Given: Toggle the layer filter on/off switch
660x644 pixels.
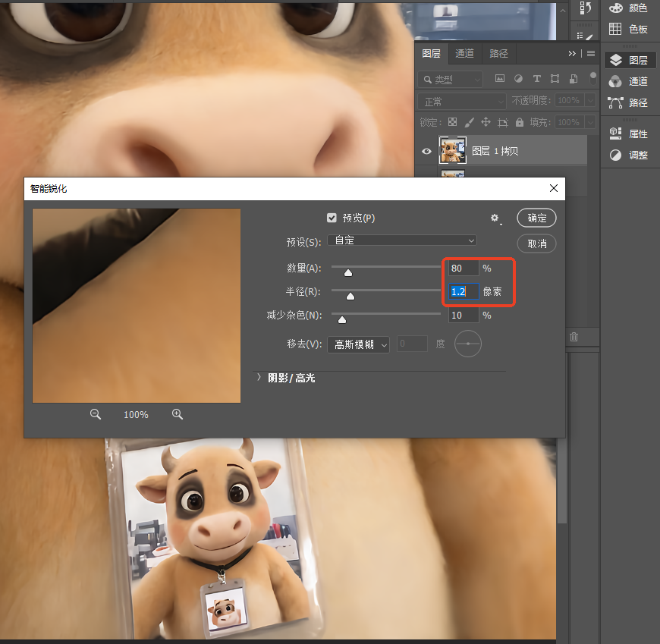Looking at the screenshot, I should [592, 78].
